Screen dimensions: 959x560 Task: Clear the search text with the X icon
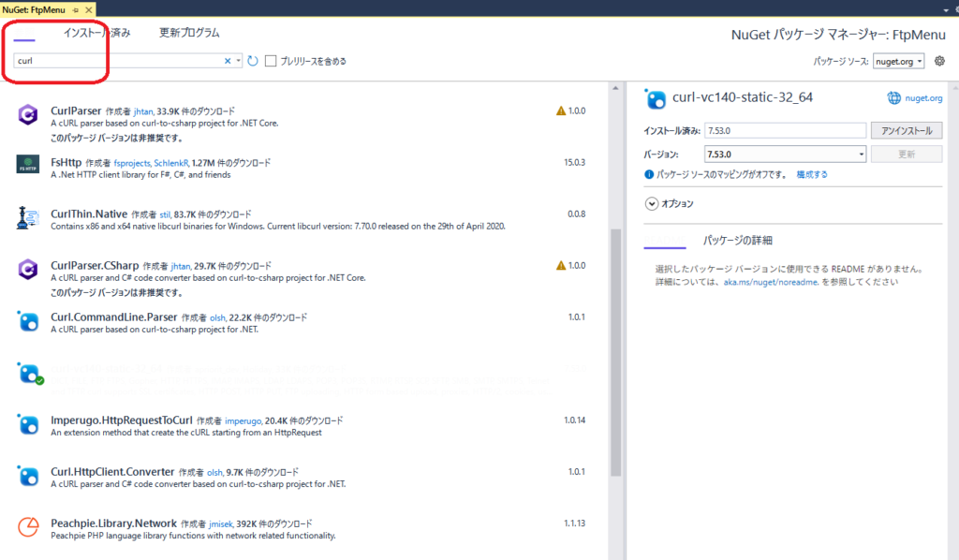point(228,61)
